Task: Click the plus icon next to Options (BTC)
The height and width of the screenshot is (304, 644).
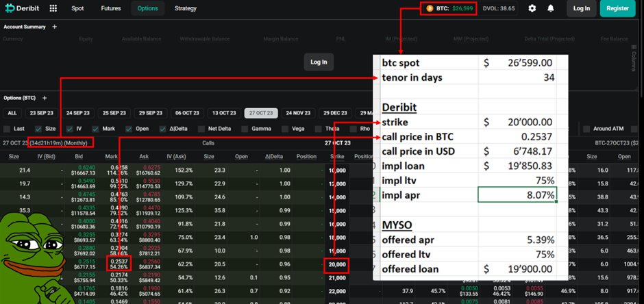Action: click(45, 98)
